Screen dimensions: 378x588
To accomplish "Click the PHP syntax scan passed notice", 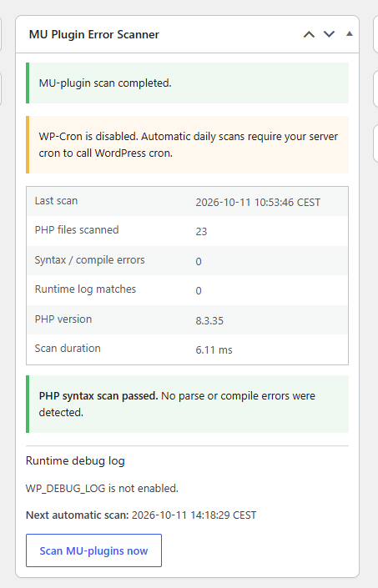I will coord(187,404).
